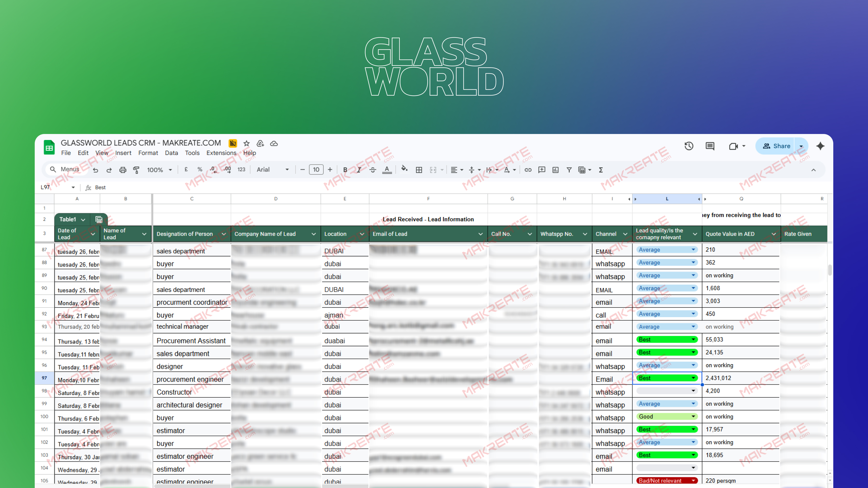Toggle Bold formatting
This screenshot has height=488, width=868.
point(345,170)
